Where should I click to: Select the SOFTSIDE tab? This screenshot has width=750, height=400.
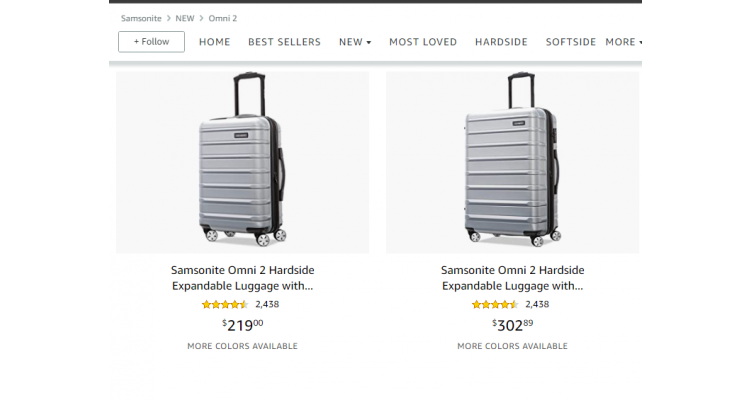pos(570,42)
